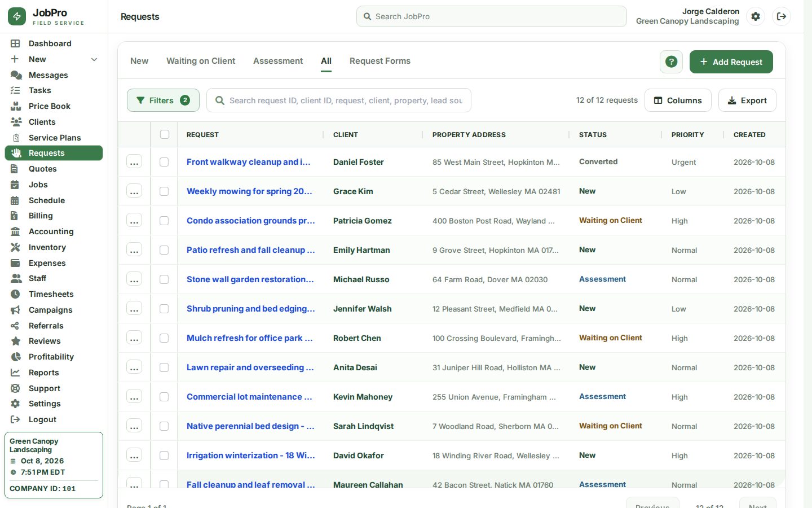Open the Timesheets clock icon
Image resolution: width=812 pixels, height=508 pixels.
tap(15, 294)
